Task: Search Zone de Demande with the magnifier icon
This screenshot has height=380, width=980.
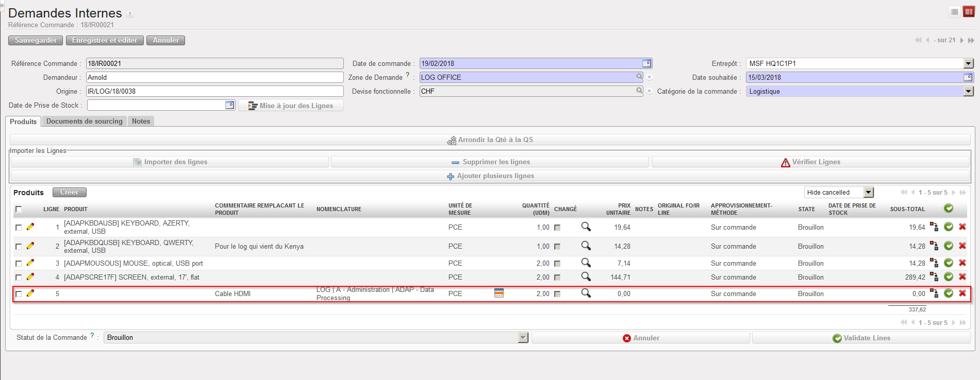Action: pyautogui.click(x=639, y=77)
